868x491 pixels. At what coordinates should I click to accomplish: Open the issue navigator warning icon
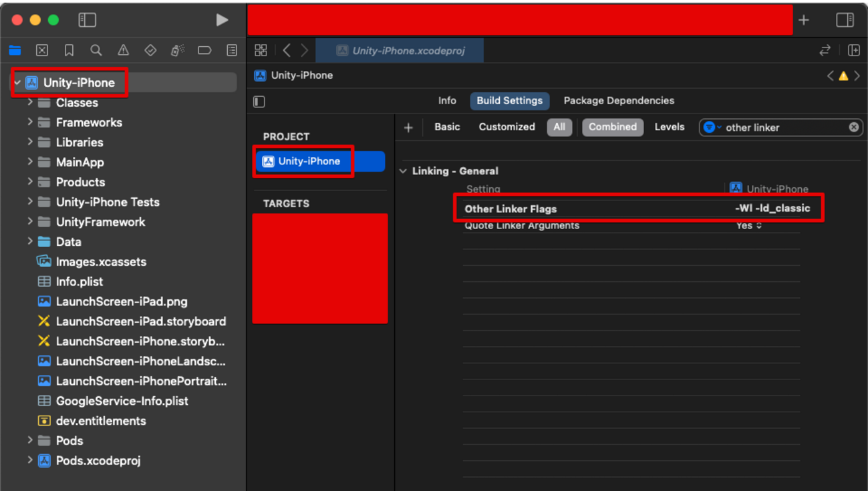point(124,51)
